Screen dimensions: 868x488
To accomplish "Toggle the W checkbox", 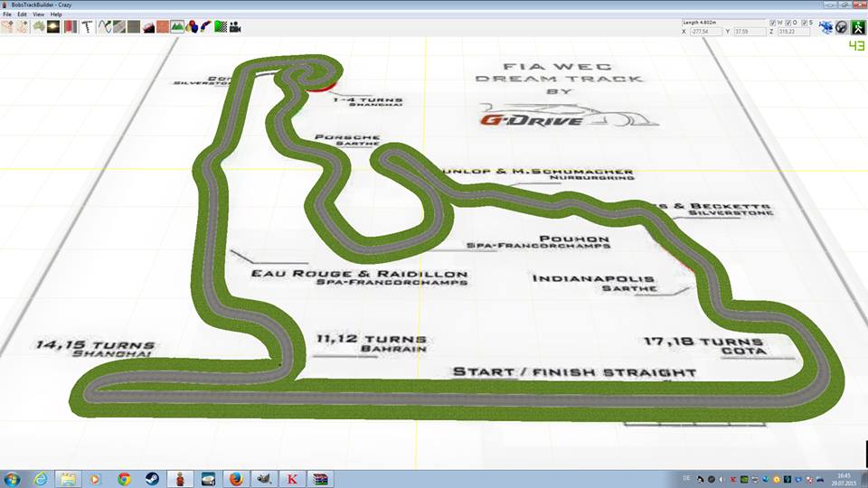I will click(773, 23).
